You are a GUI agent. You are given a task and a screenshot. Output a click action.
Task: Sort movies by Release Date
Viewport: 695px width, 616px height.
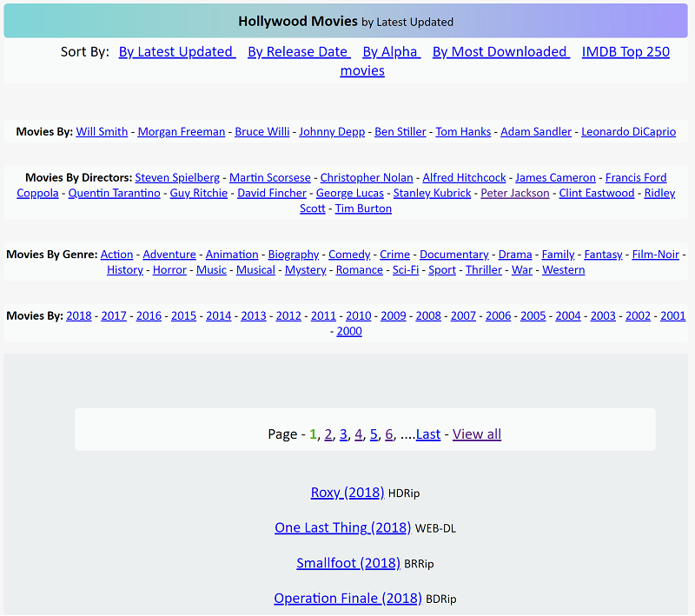coord(298,52)
